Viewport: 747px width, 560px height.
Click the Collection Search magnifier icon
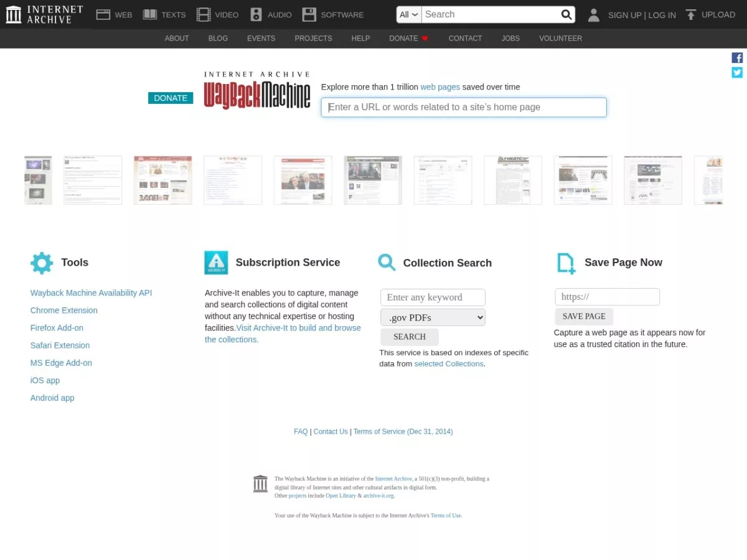[x=387, y=263]
